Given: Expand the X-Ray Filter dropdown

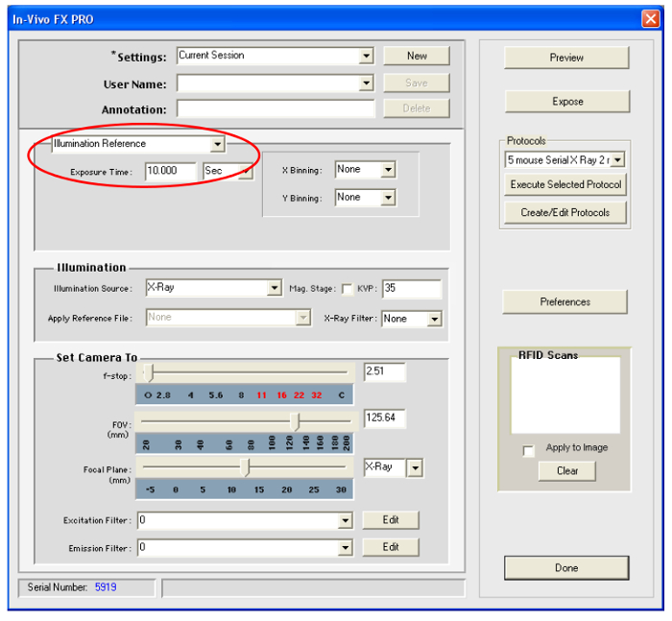Looking at the screenshot, I should pos(412,319).
